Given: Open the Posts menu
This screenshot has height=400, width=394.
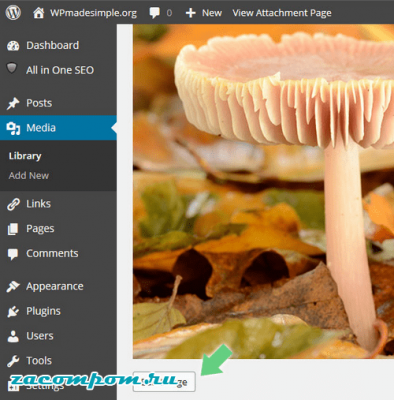Looking at the screenshot, I should (x=39, y=103).
